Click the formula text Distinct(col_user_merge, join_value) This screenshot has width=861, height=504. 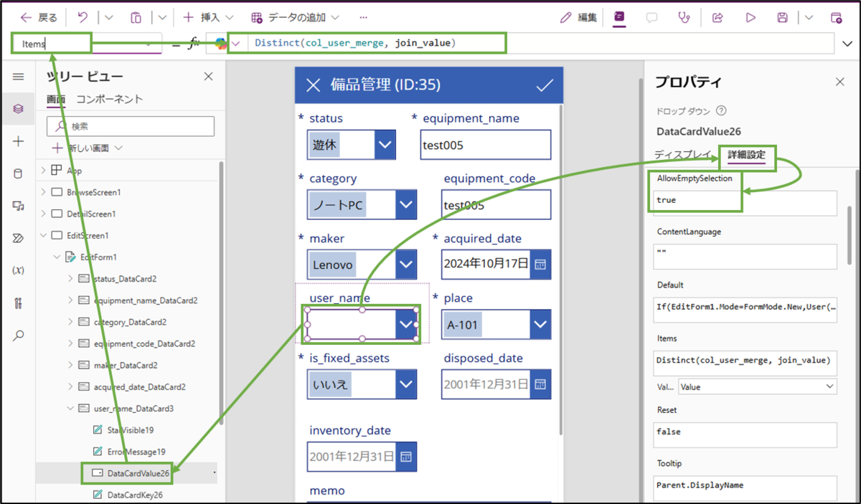(355, 44)
